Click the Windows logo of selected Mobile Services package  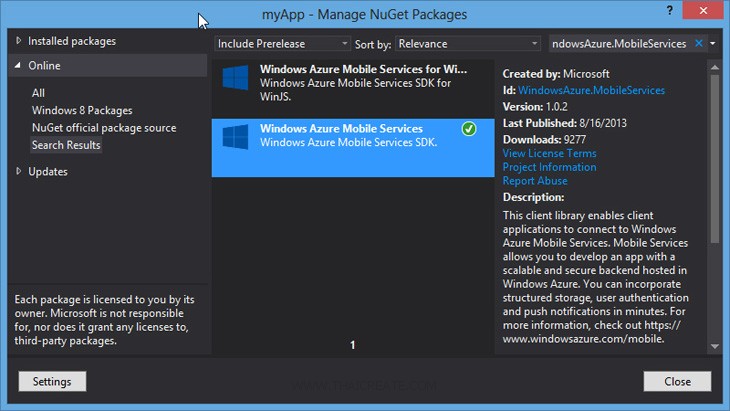(235, 137)
